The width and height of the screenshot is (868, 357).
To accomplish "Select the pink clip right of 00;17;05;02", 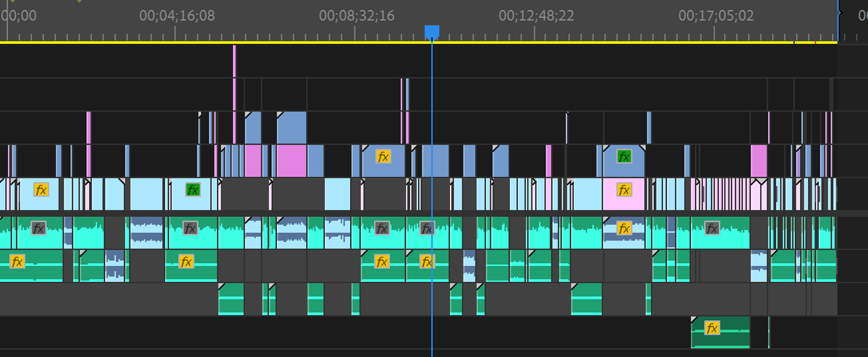I will (x=759, y=160).
